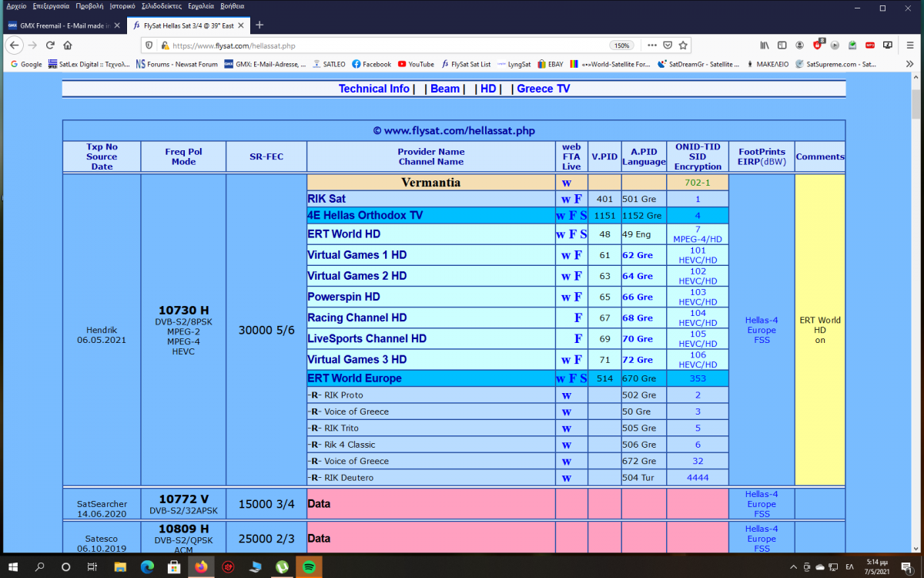Reload the current FlySat page
The width and height of the screenshot is (924, 578).
coord(51,45)
